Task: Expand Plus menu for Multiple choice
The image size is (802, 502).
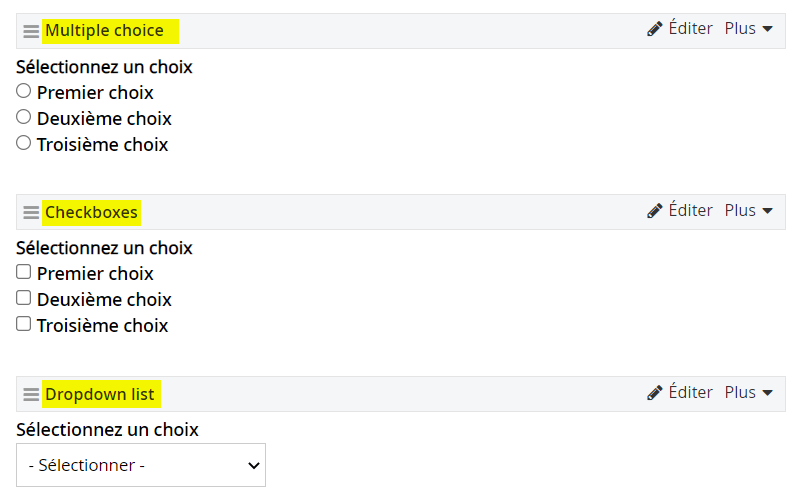Action: pos(749,29)
